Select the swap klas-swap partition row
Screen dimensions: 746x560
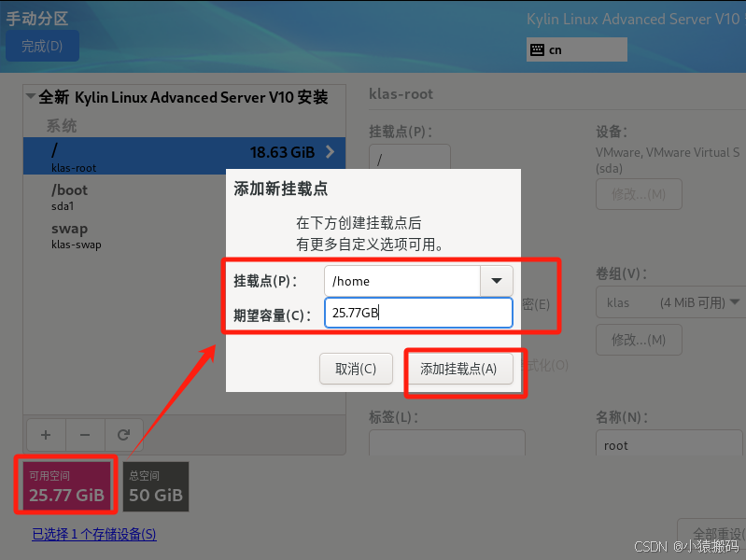(x=125, y=235)
